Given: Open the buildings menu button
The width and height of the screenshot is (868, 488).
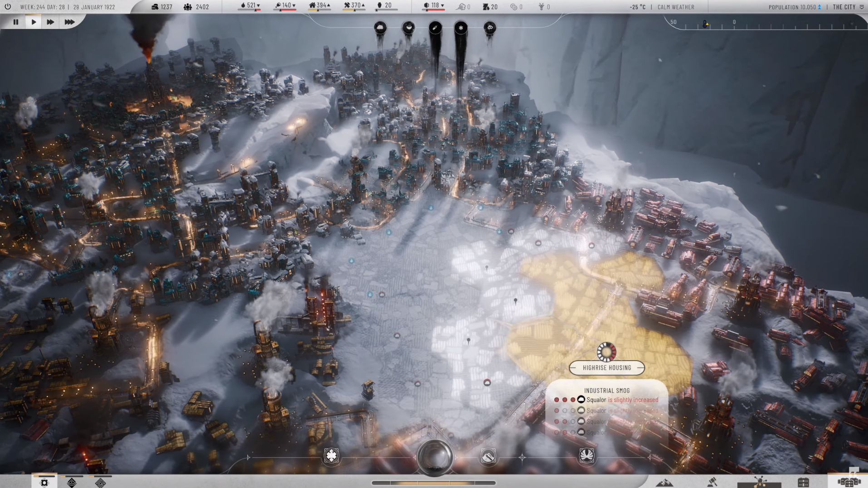Looking at the screenshot, I should click(x=804, y=482).
